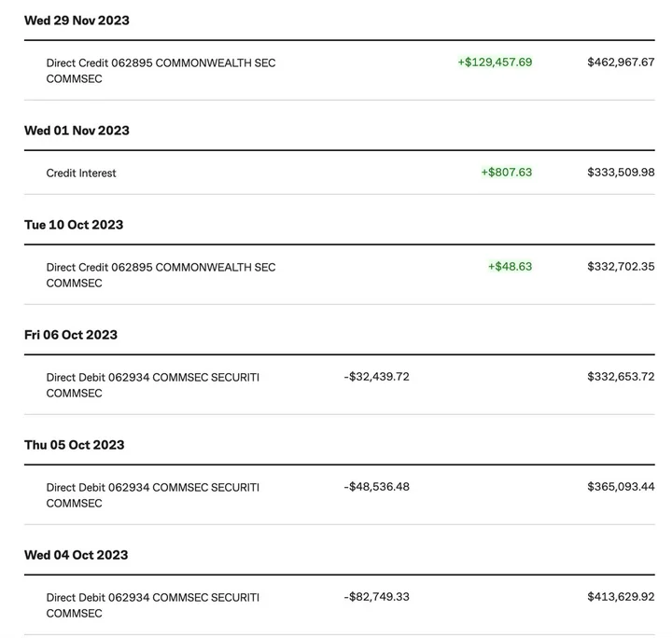Click the $333,509.98 balance

point(621,173)
